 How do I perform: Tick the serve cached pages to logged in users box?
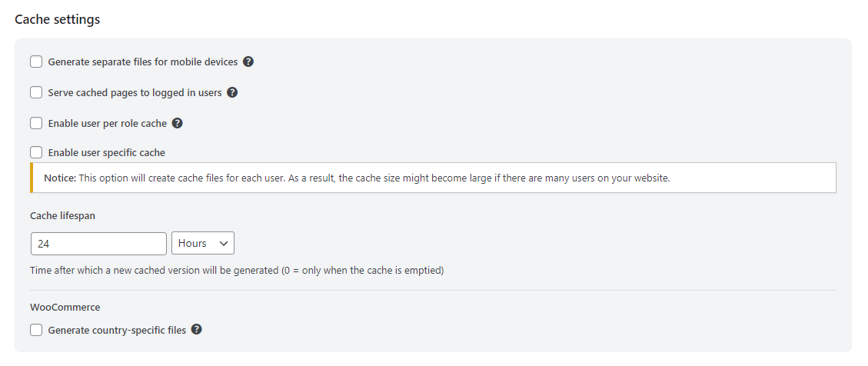(36, 92)
